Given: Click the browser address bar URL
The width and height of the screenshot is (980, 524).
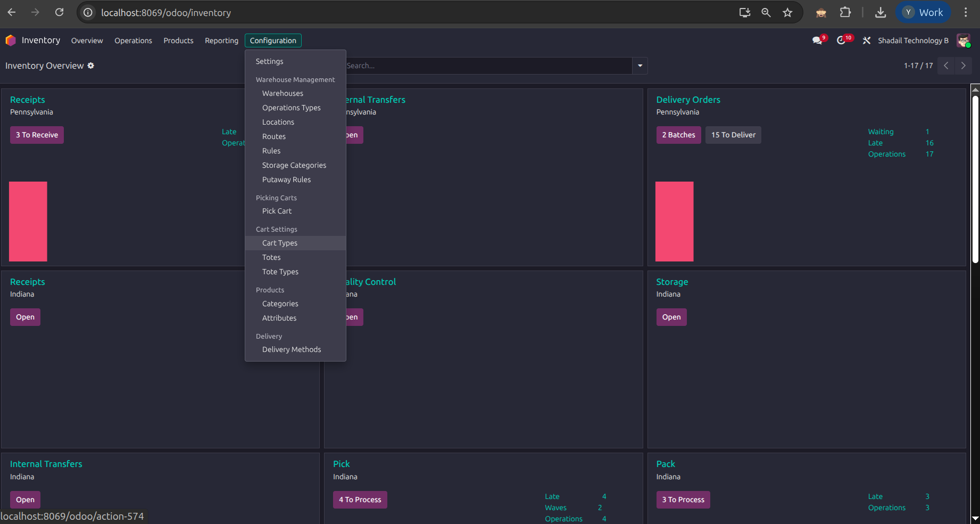Looking at the screenshot, I should [x=166, y=12].
